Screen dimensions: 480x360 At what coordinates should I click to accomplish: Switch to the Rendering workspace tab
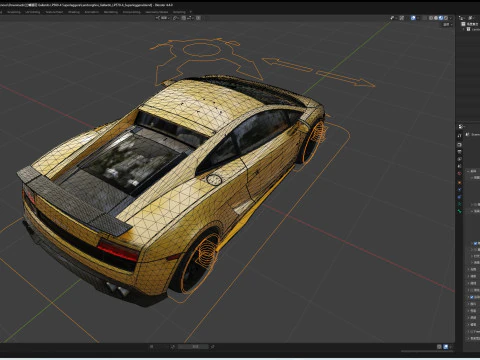point(111,12)
